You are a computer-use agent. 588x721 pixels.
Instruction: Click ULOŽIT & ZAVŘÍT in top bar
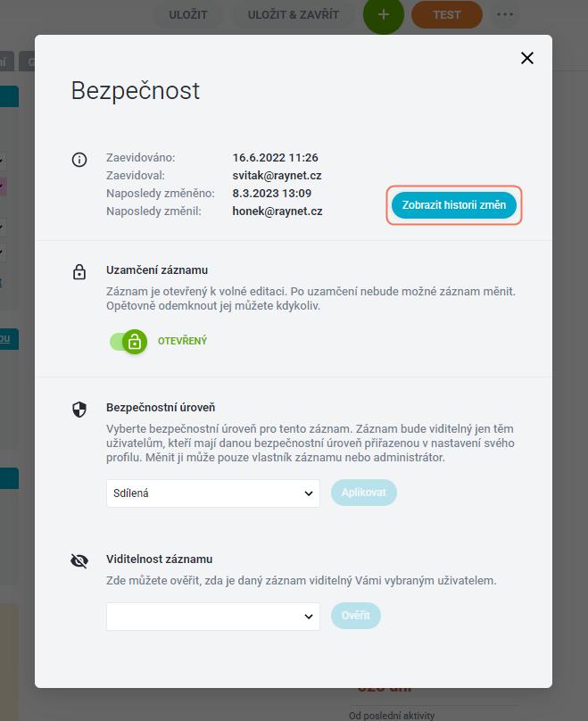(x=294, y=15)
